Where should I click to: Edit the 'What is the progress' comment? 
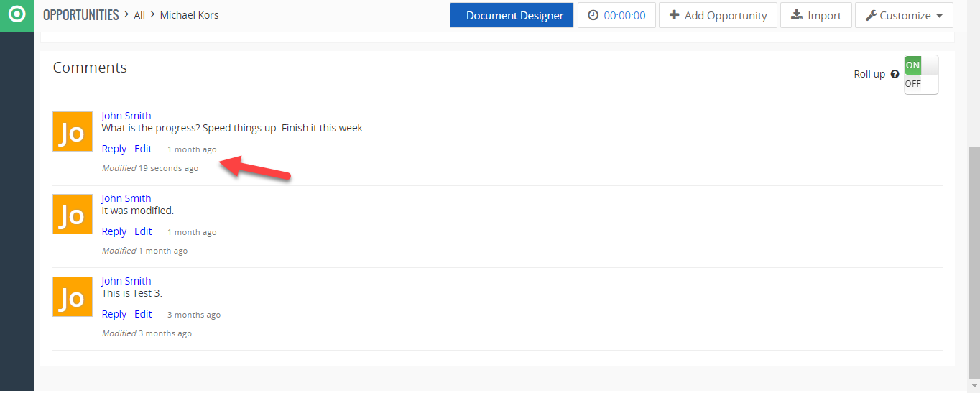pos(143,149)
